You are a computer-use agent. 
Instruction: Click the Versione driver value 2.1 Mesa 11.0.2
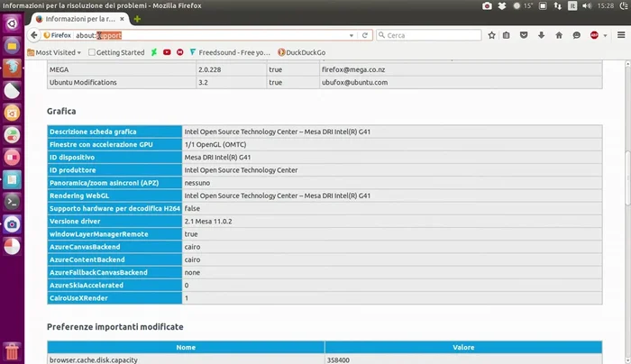pyautogui.click(x=208, y=222)
